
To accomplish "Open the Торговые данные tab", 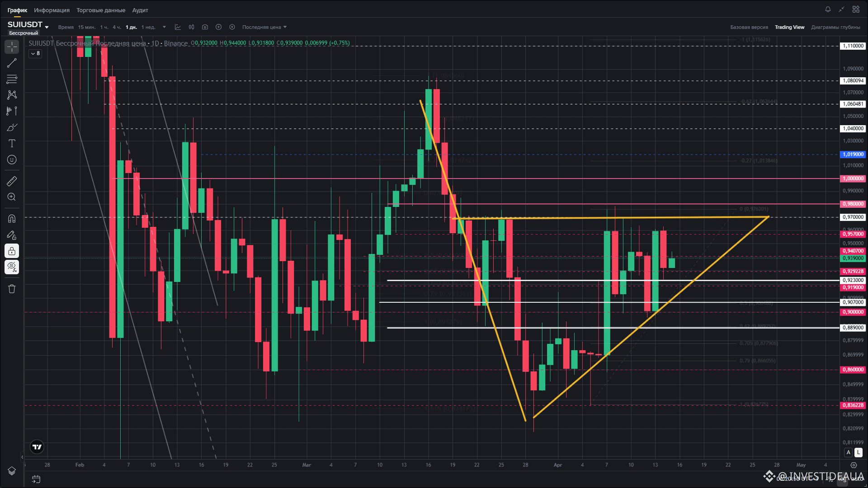I will [x=100, y=10].
